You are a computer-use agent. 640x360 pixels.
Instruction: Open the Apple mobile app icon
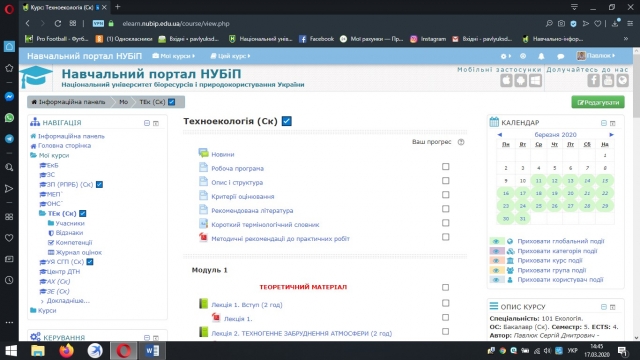[507, 80]
